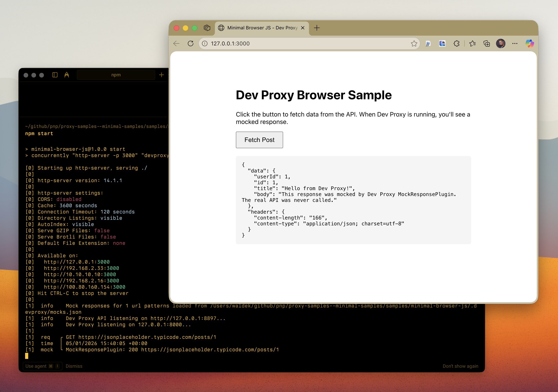Open the Favorites star-list icon
This screenshot has width=558, height=392.
473,43
